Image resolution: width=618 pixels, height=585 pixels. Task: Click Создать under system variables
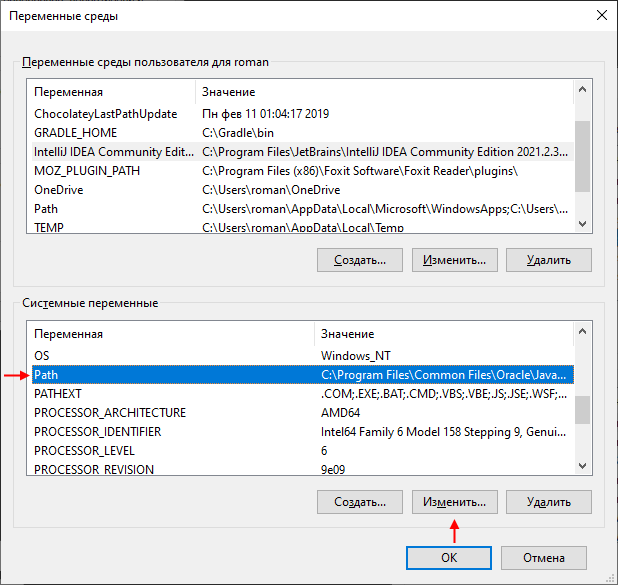pyautogui.click(x=360, y=502)
